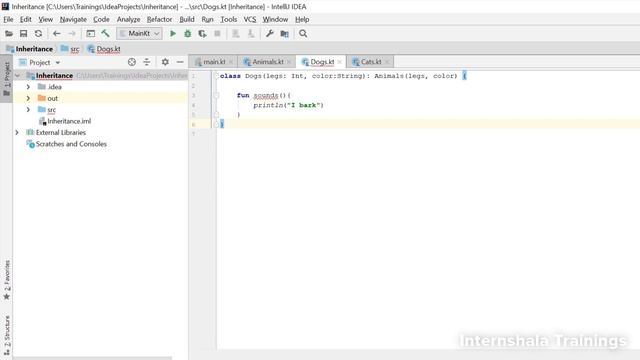The height and width of the screenshot is (360, 640).
Task: Close the Dogs.kt tab
Action: pos(340,62)
